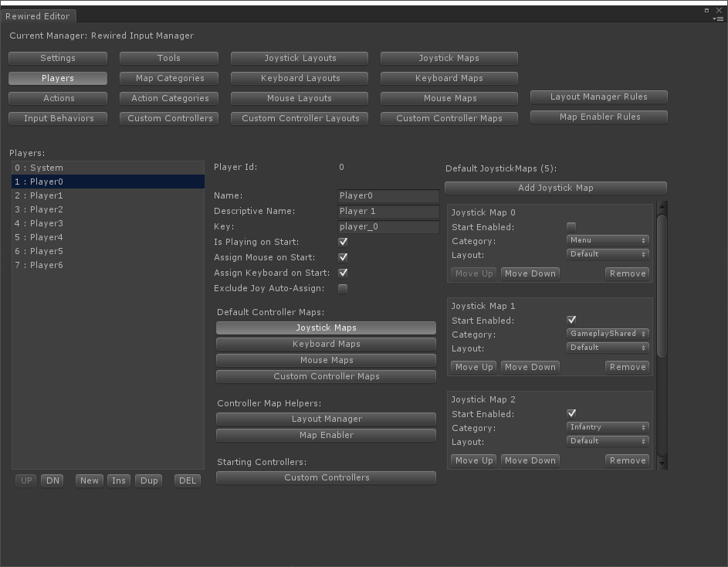Viewport: 728px width, 567px height.
Task: Open Layout dropdown of Joystick Map 1
Action: point(608,348)
